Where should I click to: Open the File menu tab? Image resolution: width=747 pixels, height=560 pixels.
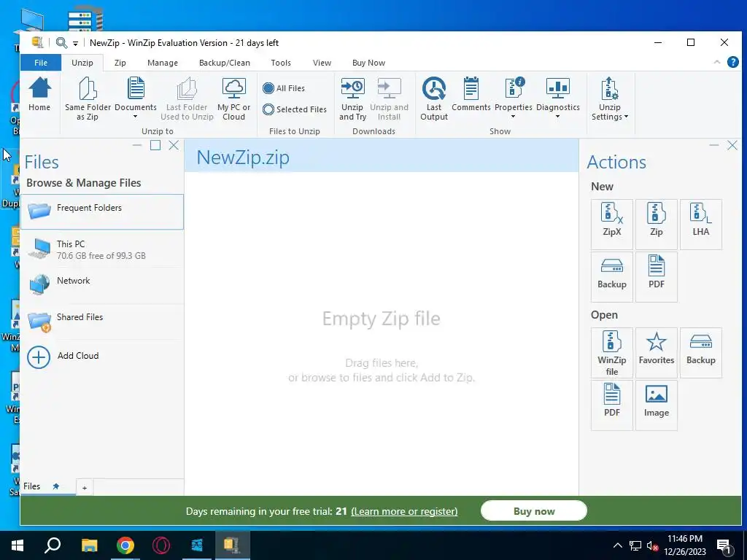[41, 63]
